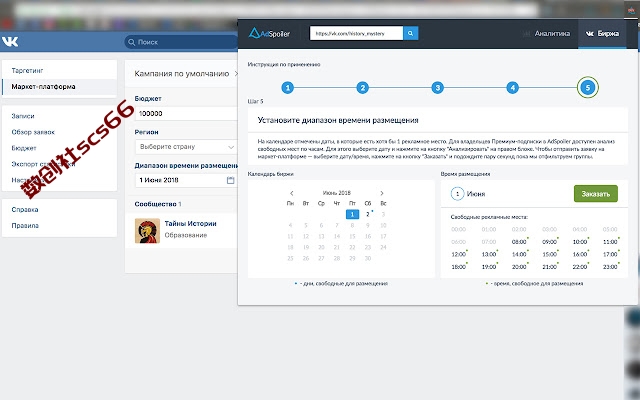Click the blue search button in AdSpoiler

tap(411, 33)
